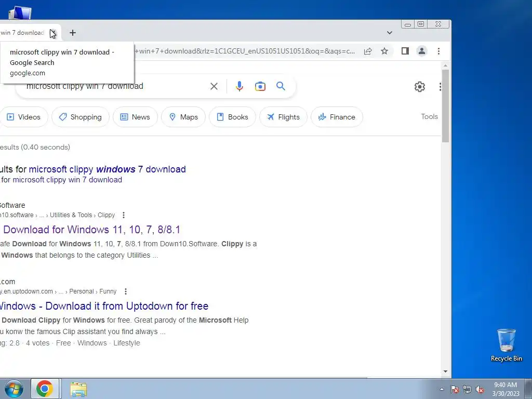Filter results by Shopping

click(x=81, y=117)
